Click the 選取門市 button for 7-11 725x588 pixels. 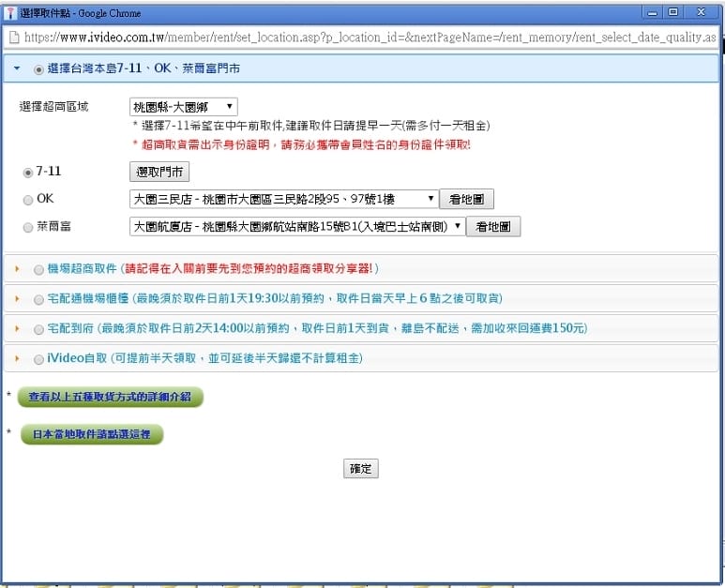pyautogui.click(x=159, y=172)
